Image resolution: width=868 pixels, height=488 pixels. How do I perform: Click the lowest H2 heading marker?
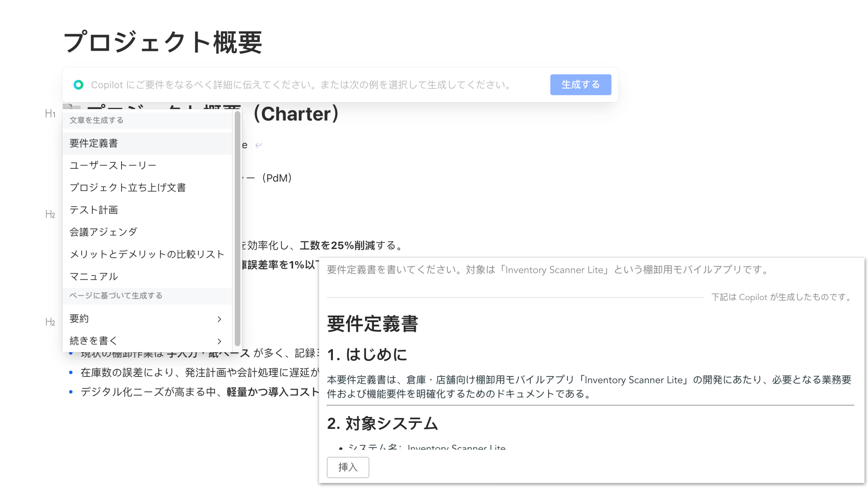[x=51, y=322]
